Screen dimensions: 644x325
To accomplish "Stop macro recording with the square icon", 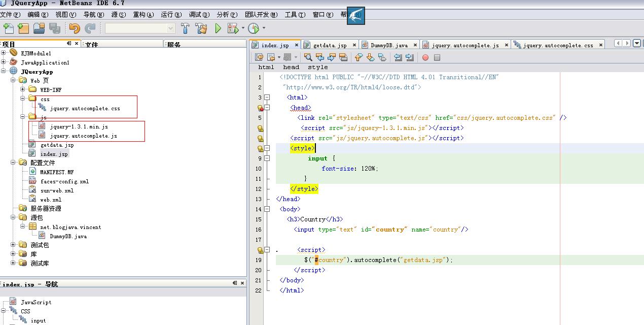I will point(437,57).
